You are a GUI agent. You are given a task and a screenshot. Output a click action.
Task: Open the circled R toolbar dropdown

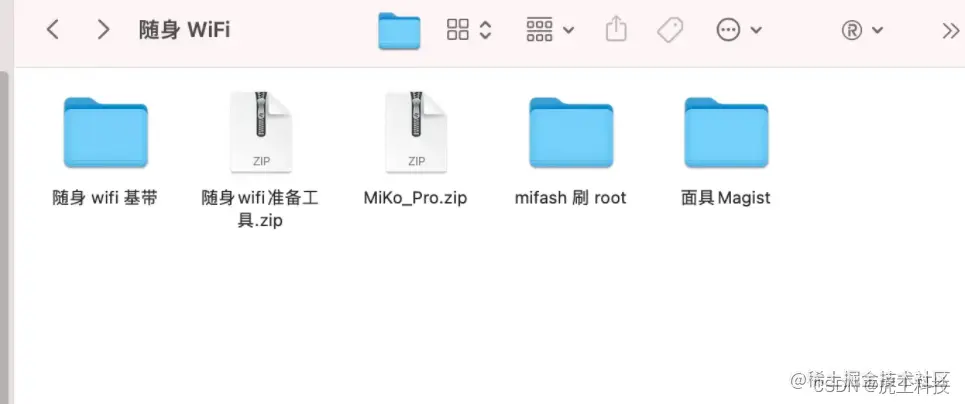(862, 30)
